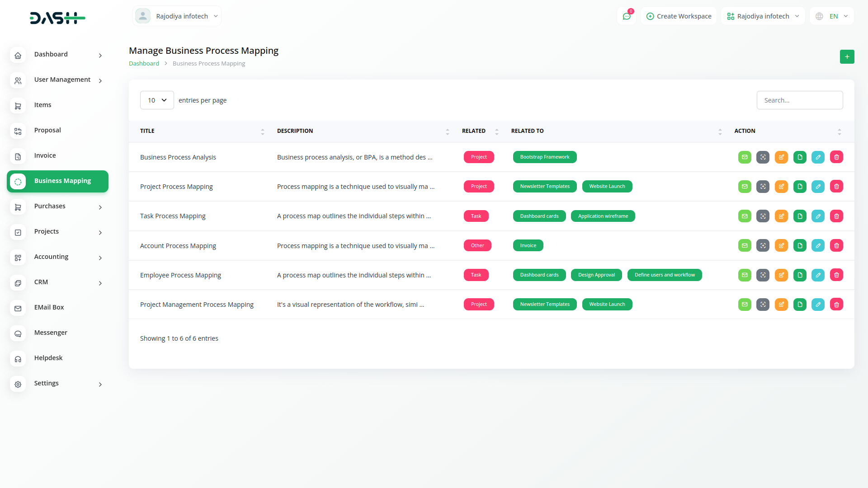
Task: Click the orange edit-square icon for Task Process Mapping
Action: pyautogui.click(x=781, y=216)
